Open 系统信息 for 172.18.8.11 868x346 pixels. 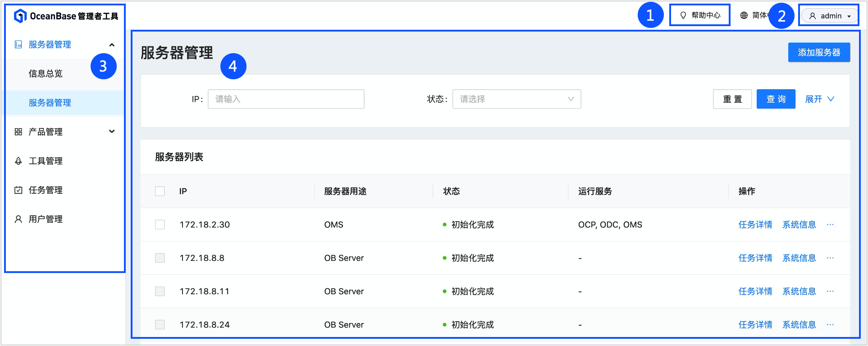point(799,291)
